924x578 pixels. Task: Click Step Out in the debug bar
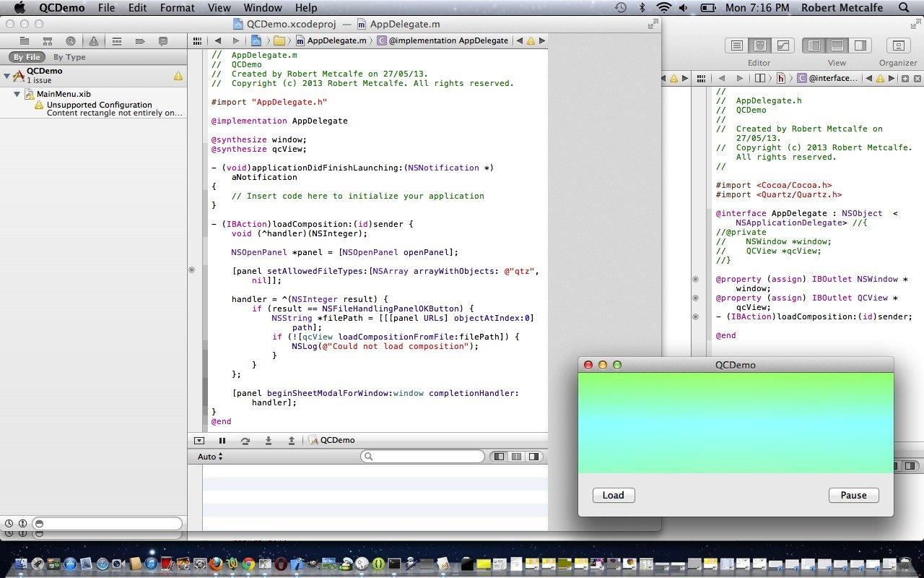coord(292,440)
